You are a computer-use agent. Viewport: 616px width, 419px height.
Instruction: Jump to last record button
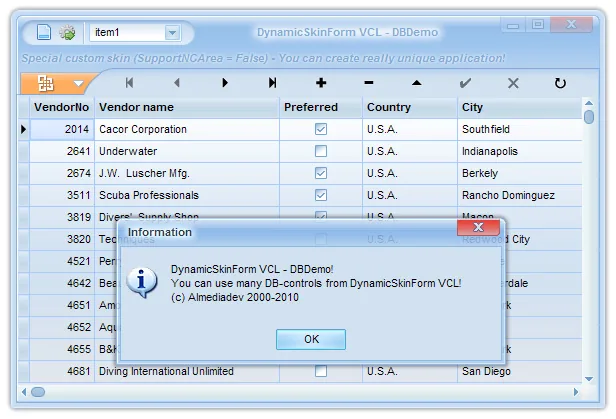click(x=272, y=83)
